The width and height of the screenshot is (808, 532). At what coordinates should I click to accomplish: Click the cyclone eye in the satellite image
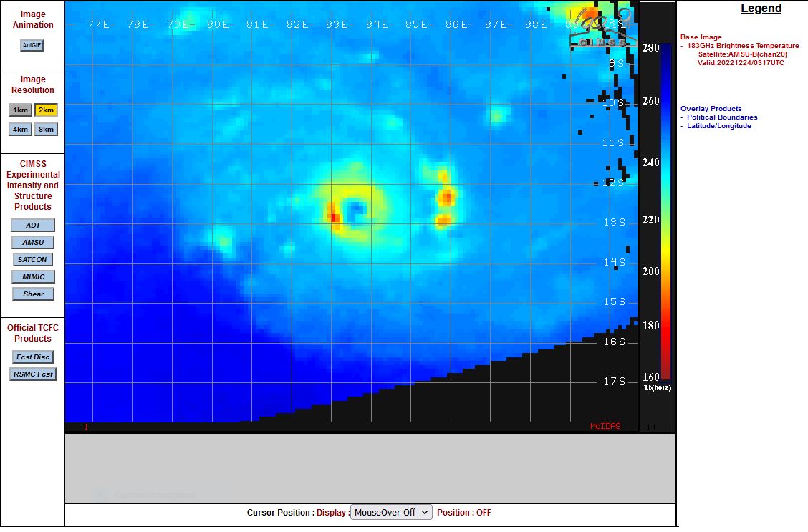pos(356,210)
